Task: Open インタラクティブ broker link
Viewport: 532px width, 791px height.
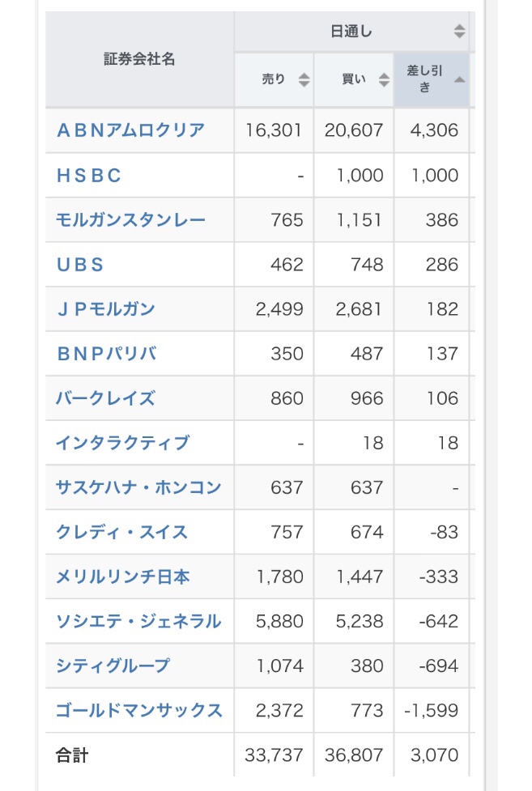Action: (122, 443)
